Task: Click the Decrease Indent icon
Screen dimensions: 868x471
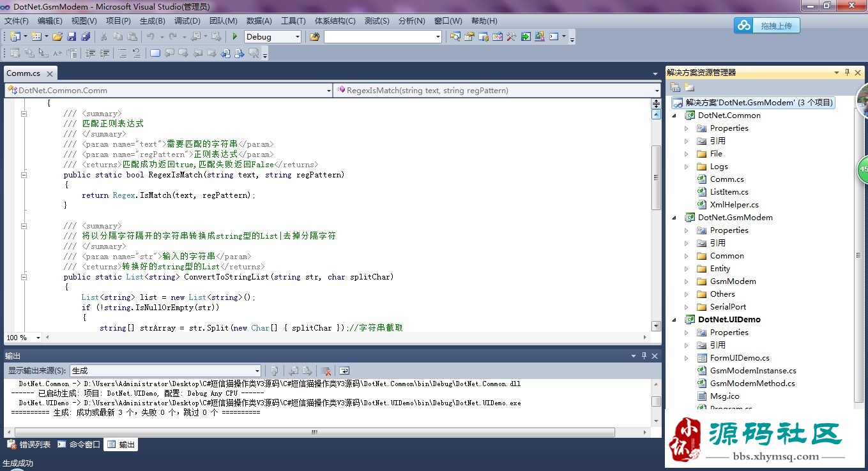Action: tap(90, 53)
